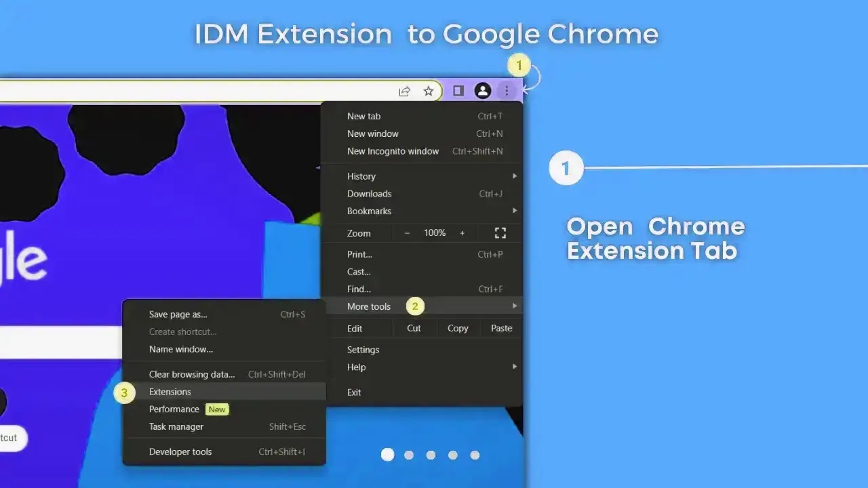
Task: Click Paste in the Edit row
Action: [501, 329]
